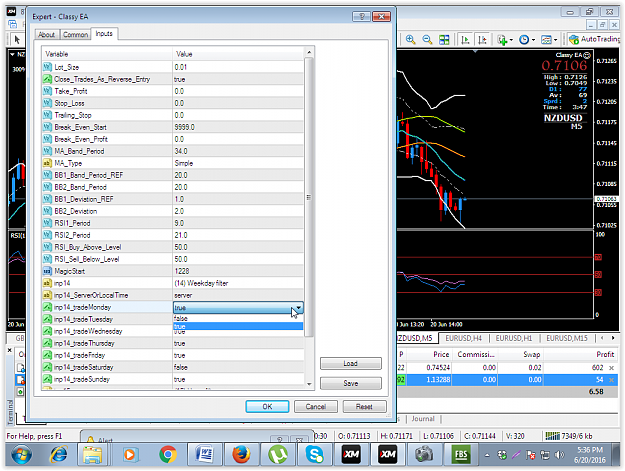Click the tradeMonday dropdown arrow
Image resolution: width=625 pixels, height=471 pixels.
(298, 308)
